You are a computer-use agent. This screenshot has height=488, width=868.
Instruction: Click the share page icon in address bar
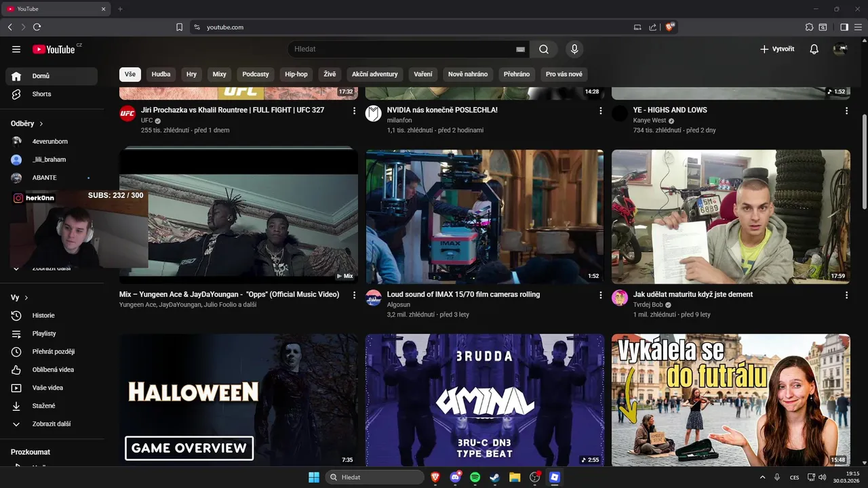click(x=652, y=27)
